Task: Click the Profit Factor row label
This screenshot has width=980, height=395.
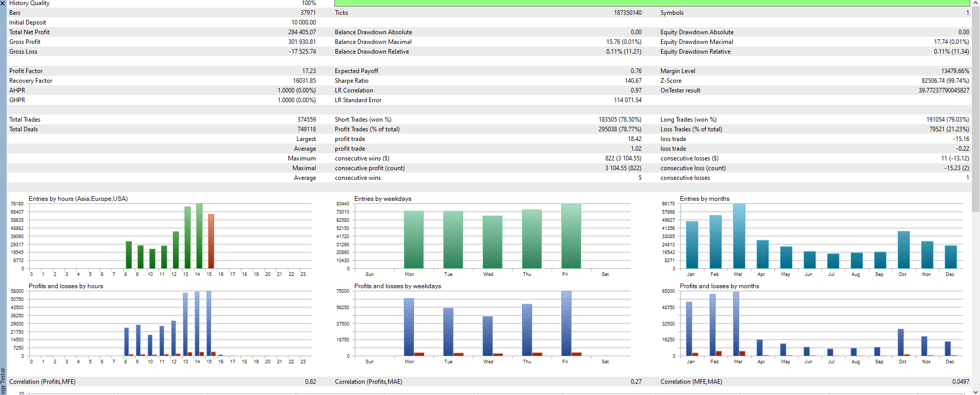Action: tap(26, 71)
